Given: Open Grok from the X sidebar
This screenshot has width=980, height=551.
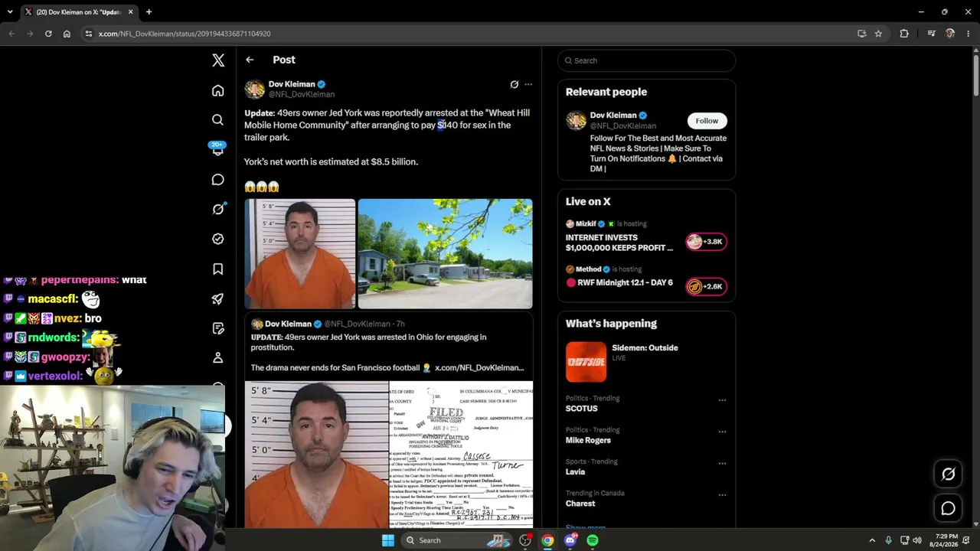Looking at the screenshot, I should click(218, 209).
